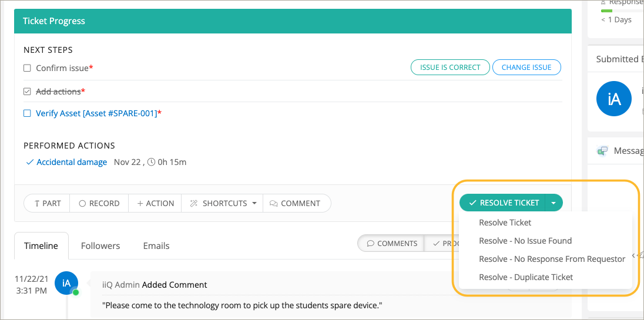Click the iA avatar in the timeline

(x=66, y=283)
